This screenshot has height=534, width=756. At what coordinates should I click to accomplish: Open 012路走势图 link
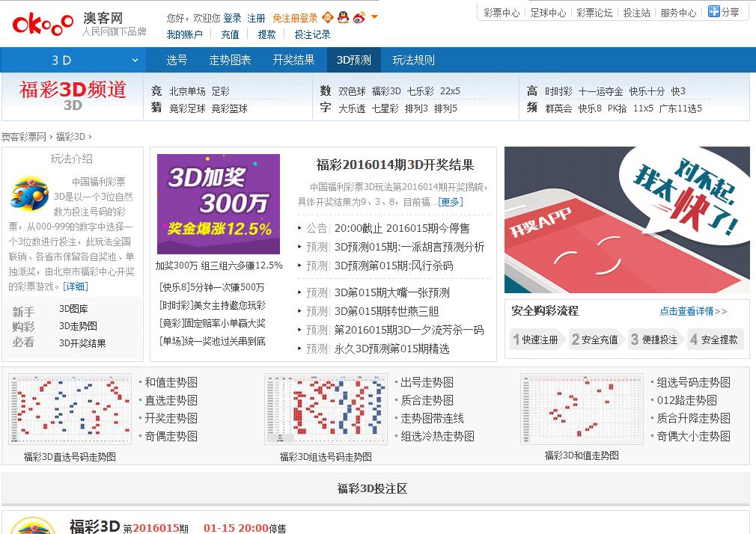click(x=686, y=401)
